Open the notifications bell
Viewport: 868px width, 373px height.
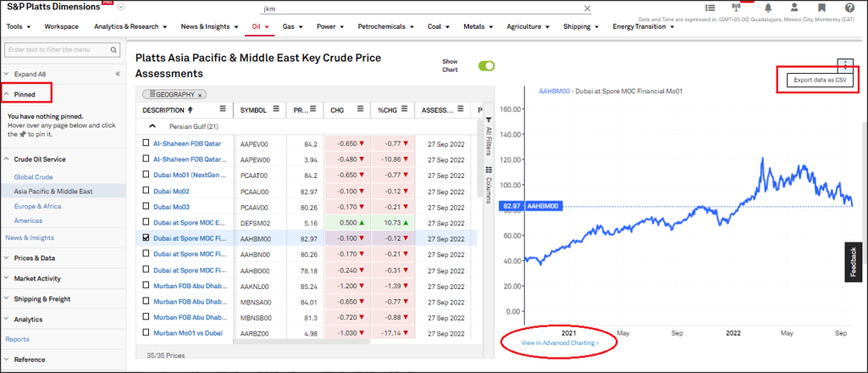click(768, 8)
